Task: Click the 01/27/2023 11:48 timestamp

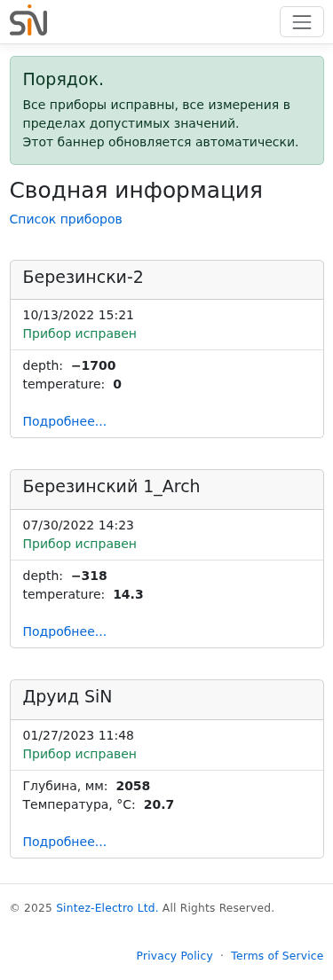Action: (x=78, y=735)
